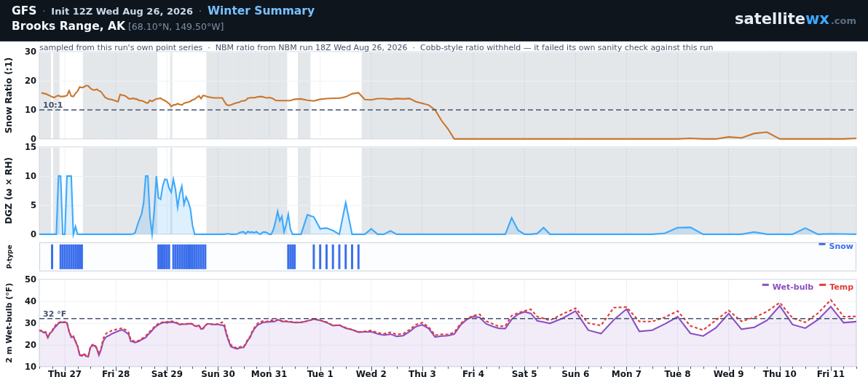Viewport: 868px width, 377px height.
Task: Click the 'Winter Summary' heading
Action: tap(261, 11)
